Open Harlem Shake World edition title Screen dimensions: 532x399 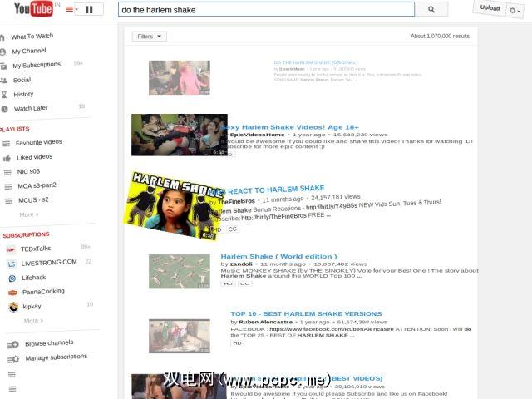point(279,257)
